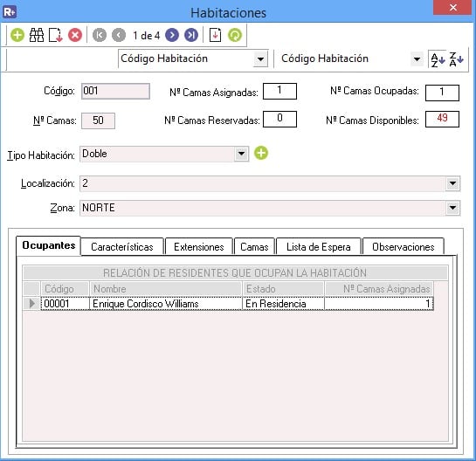The height and width of the screenshot is (461, 476).
Task: Go to next record arrow
Action: [x=172, y=35]
